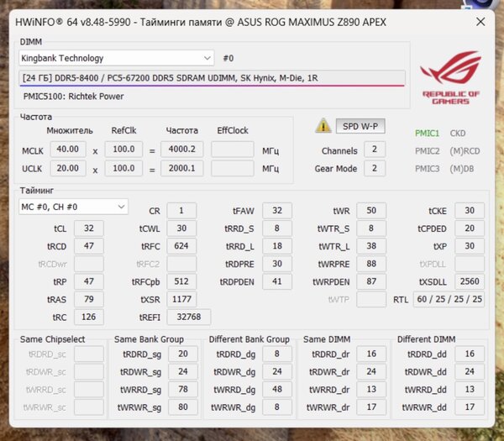Click the tRDWR_sg value 24
504x441 pixels.
point(183,371)
